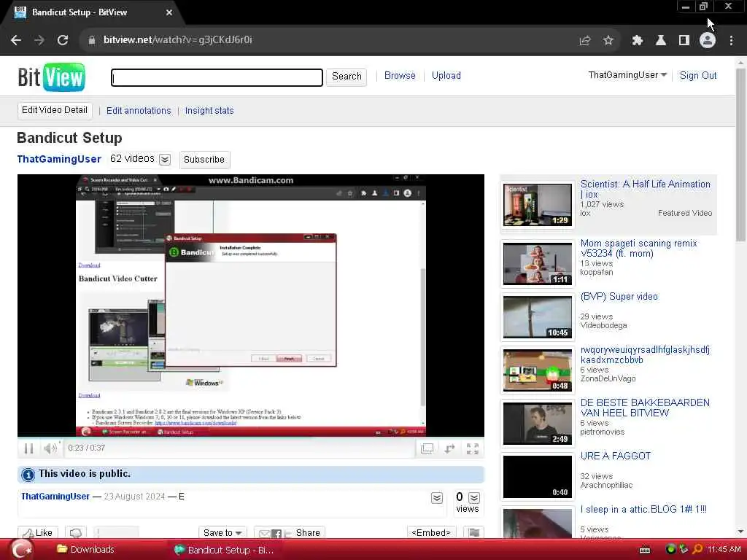Image resolution: width=747 pixels, height=560 pixels.
Task: Open the Browse link
Action: pos(400,76)
